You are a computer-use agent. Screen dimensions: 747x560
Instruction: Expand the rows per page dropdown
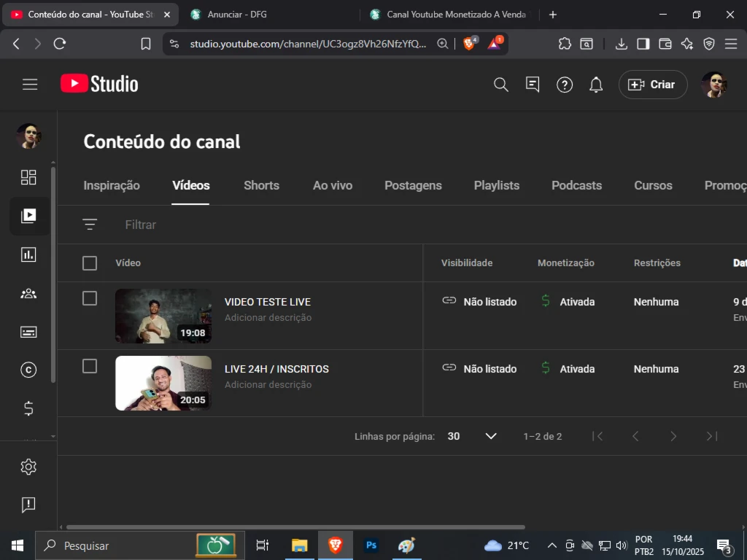(x=490, y=436)
